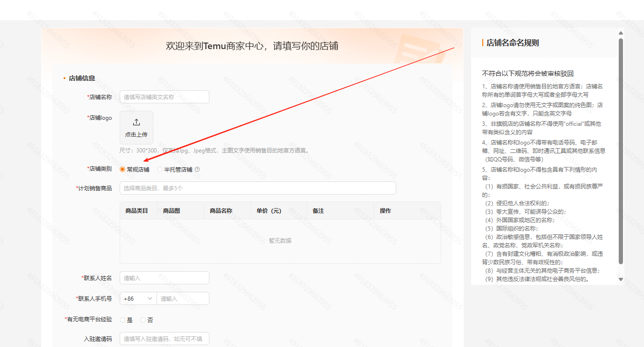Click the 商品图 column header

172,211
